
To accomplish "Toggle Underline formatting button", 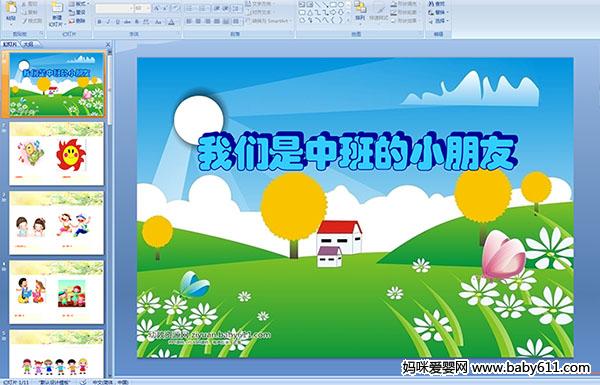I will 117,22.
